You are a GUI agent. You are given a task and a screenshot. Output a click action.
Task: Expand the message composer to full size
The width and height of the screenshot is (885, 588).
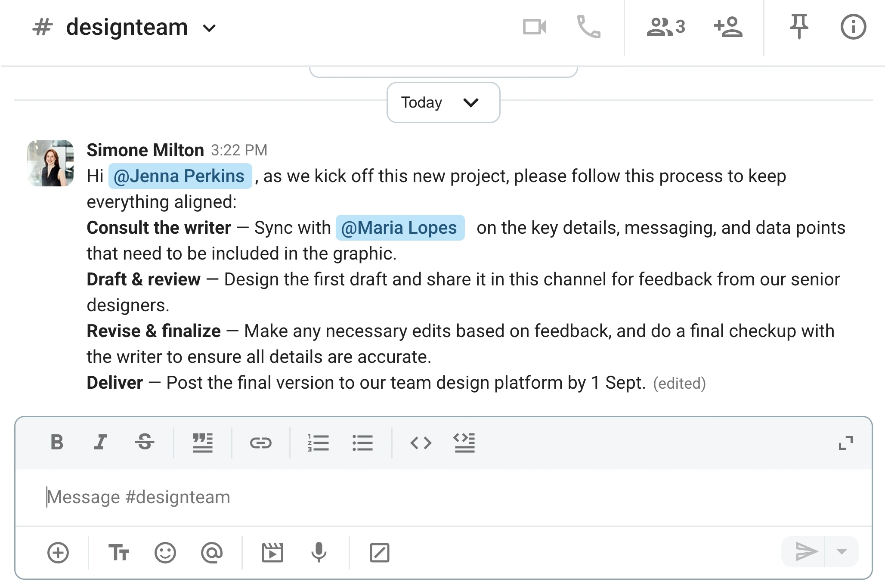[846, 443]
